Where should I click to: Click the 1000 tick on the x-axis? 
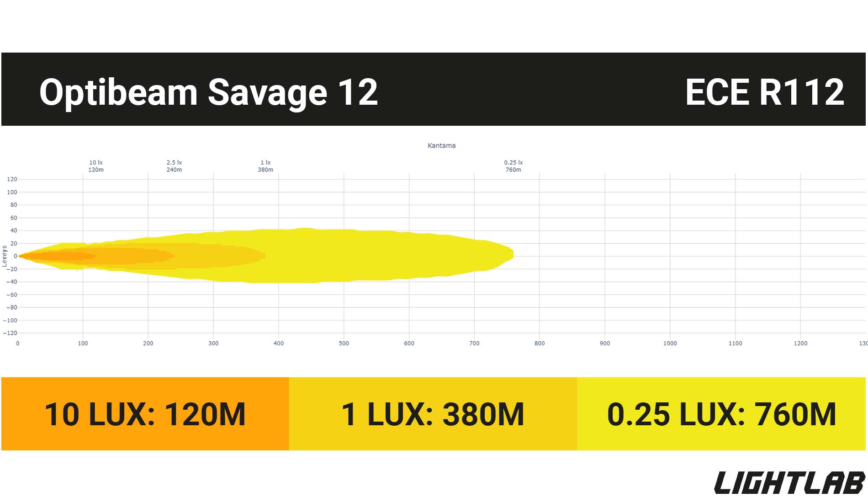pos(670,343)
